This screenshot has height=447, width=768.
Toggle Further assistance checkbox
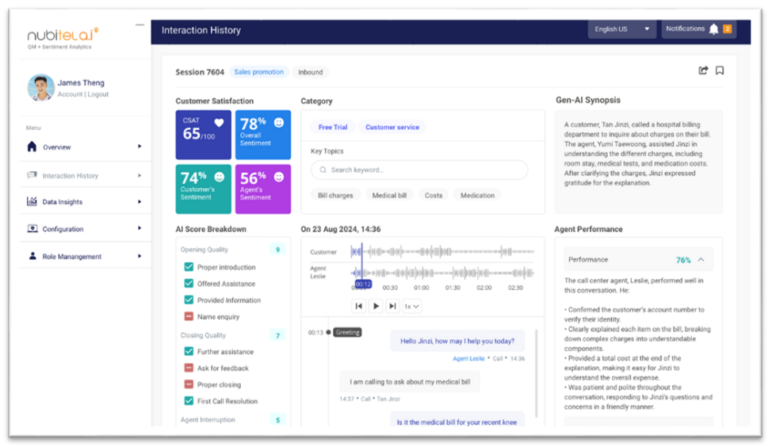pyautogui.click(x=189, y=351)
